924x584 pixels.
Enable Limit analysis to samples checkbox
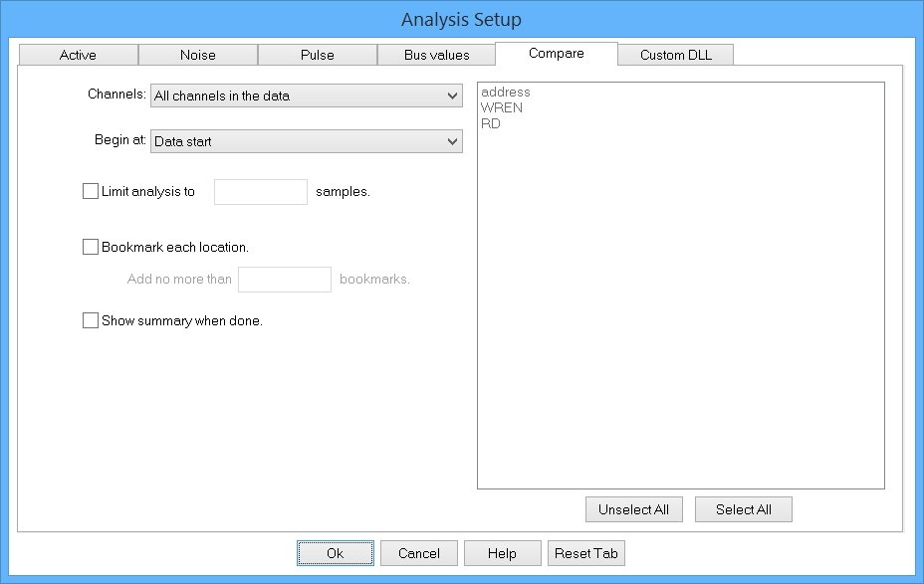91,192
